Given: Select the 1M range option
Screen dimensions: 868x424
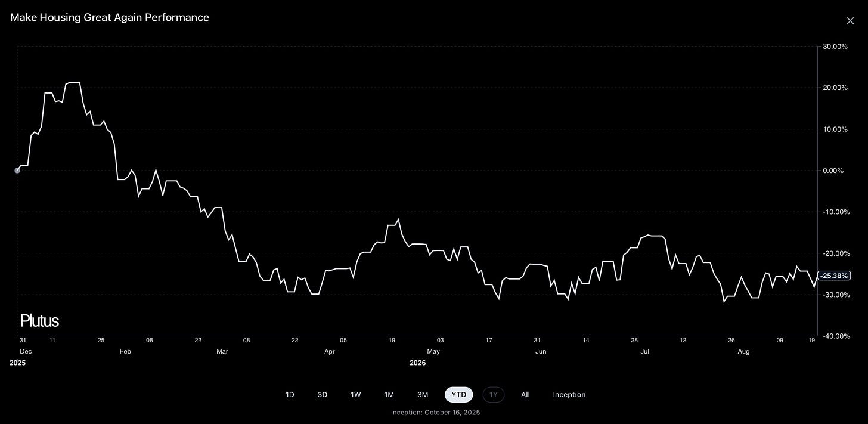Looking at the screenshot, I should (x=389, y=395).
